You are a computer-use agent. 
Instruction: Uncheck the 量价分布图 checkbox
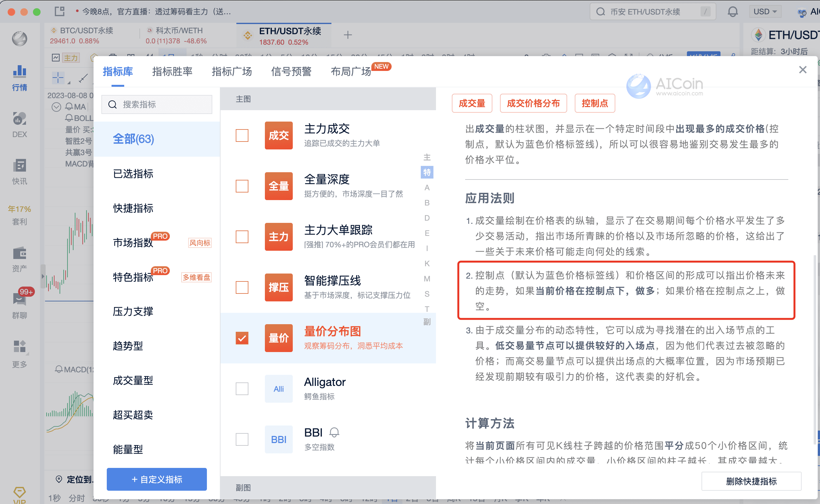coord(242,338)
